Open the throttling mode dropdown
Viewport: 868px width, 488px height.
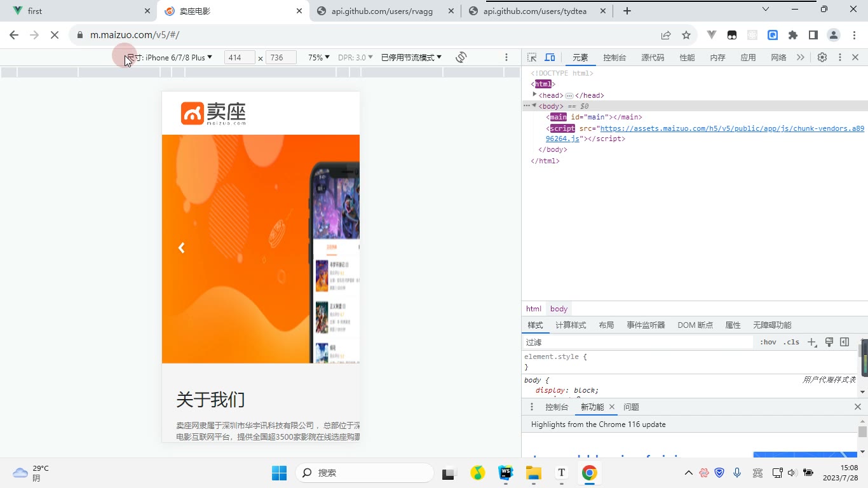pos(411,57)
